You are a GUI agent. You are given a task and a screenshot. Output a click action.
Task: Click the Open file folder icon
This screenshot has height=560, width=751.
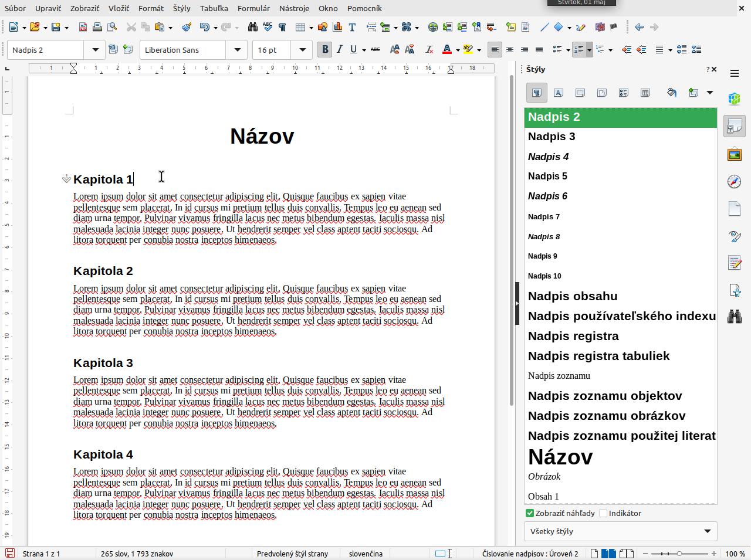pos(35,27)
